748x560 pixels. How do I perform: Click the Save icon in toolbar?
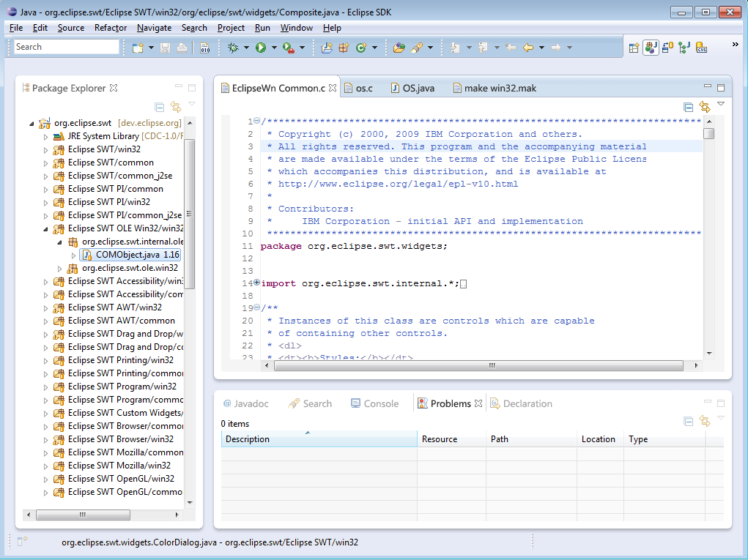pyautogui.click(x=165, y=47)
